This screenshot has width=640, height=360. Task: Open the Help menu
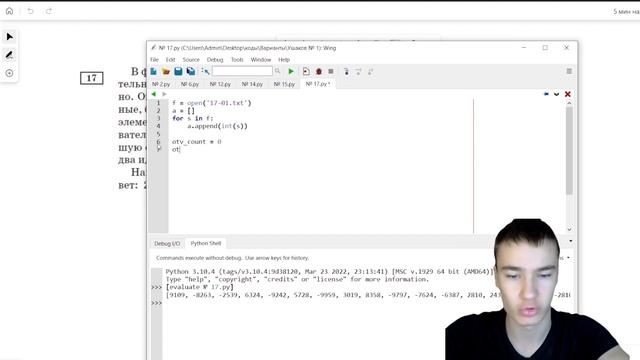[x=284, y=60]
